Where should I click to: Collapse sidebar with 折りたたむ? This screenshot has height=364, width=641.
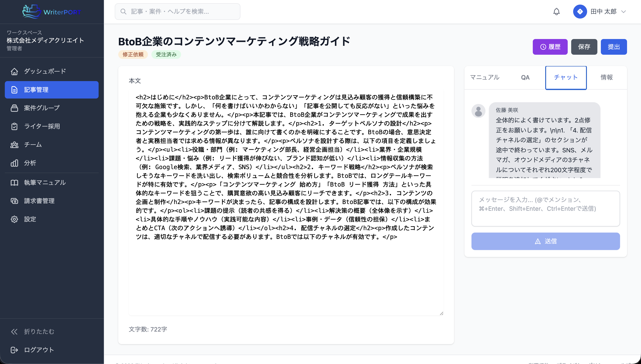(x=51, y=332)
